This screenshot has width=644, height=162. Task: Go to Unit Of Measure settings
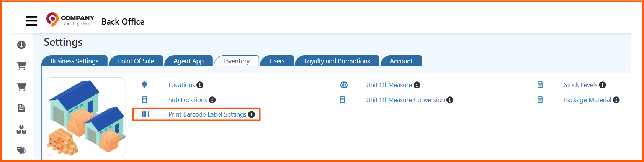[389, 85]
